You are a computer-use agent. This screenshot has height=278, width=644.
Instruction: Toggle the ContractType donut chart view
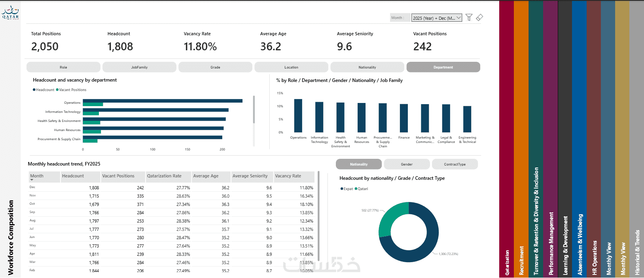[x=455, y=164]
